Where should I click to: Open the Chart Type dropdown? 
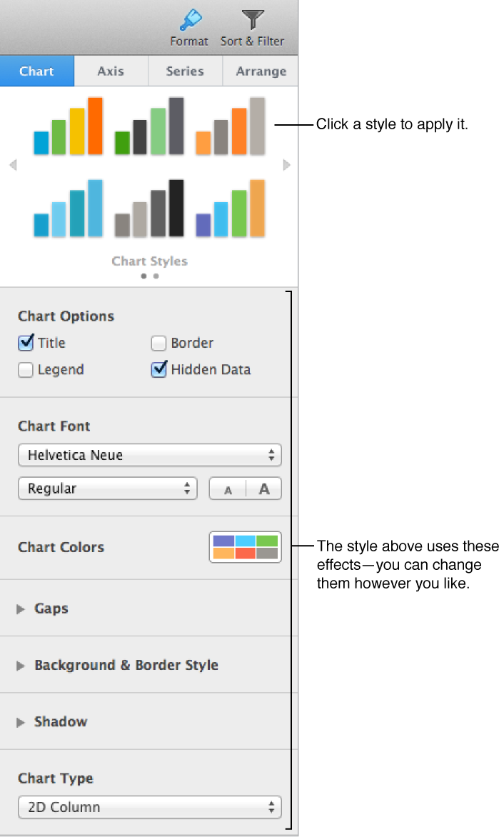pyautogui.click(x=149, y=807)
